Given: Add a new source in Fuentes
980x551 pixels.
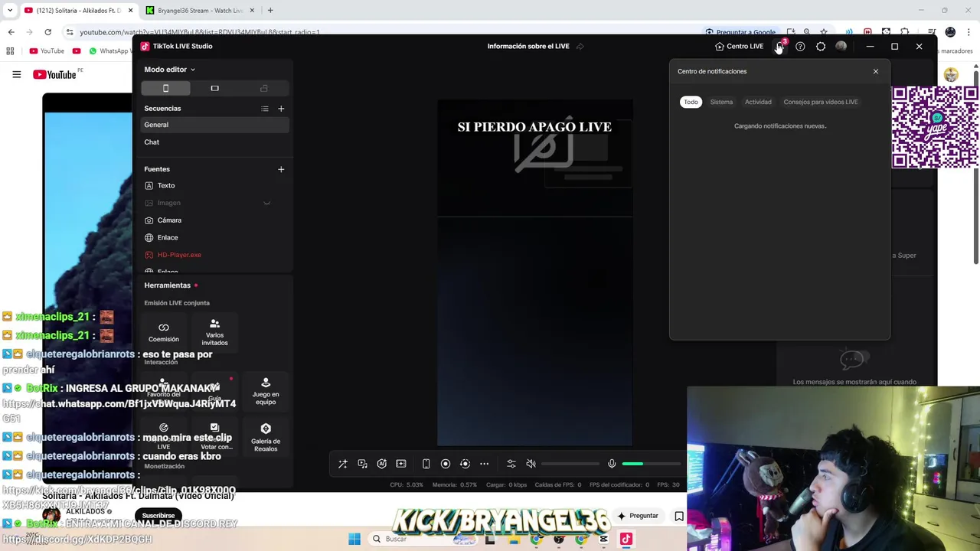Looking at the screenshot, I should [x=281, y=169].
